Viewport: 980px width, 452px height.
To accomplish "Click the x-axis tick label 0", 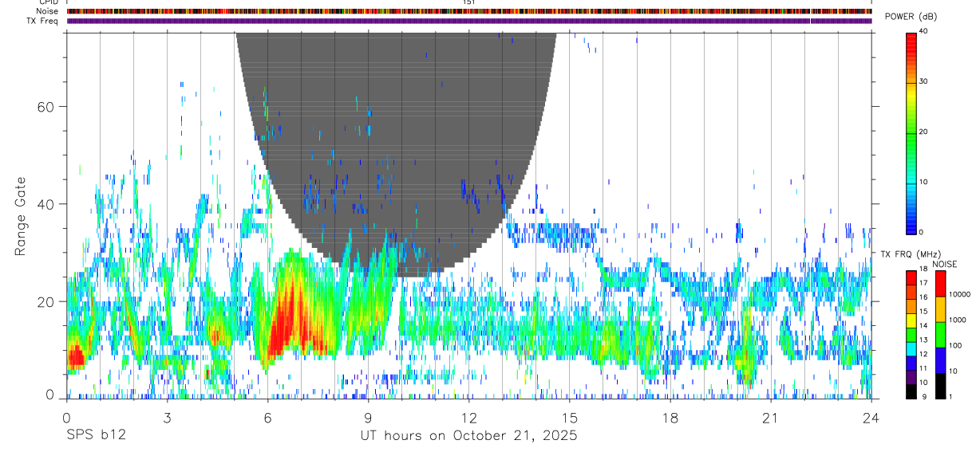I will tap(66, 418).
